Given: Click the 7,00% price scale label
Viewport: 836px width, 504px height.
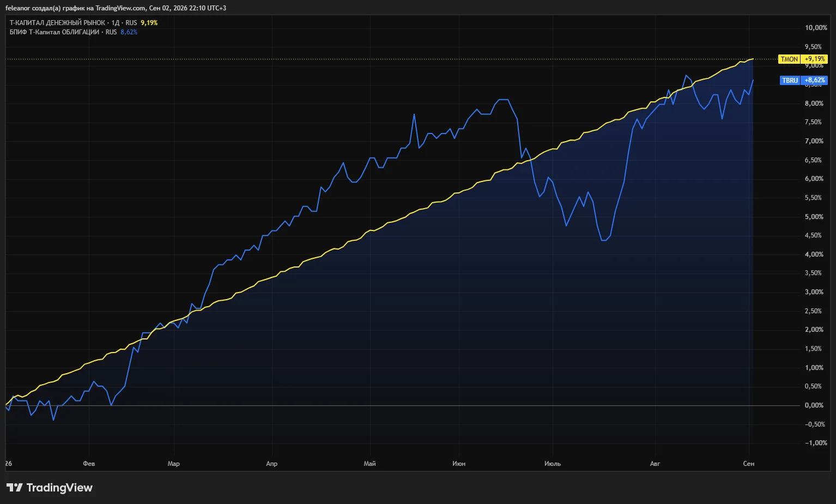Looking at the screenshot, I should [814, 141].
